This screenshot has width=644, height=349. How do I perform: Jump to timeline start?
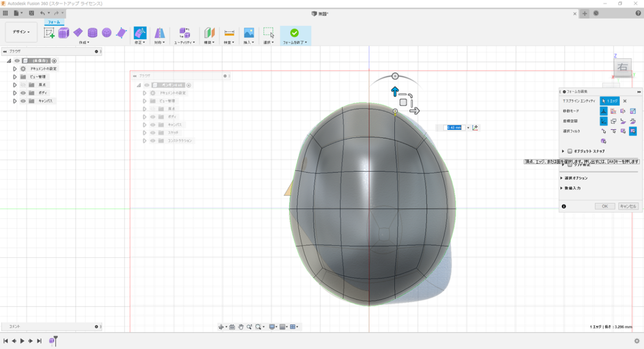5,341
